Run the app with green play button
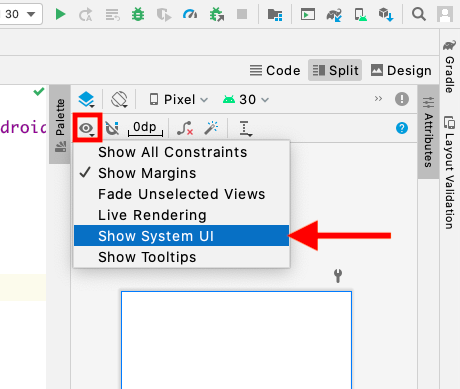 coord(60,14)
